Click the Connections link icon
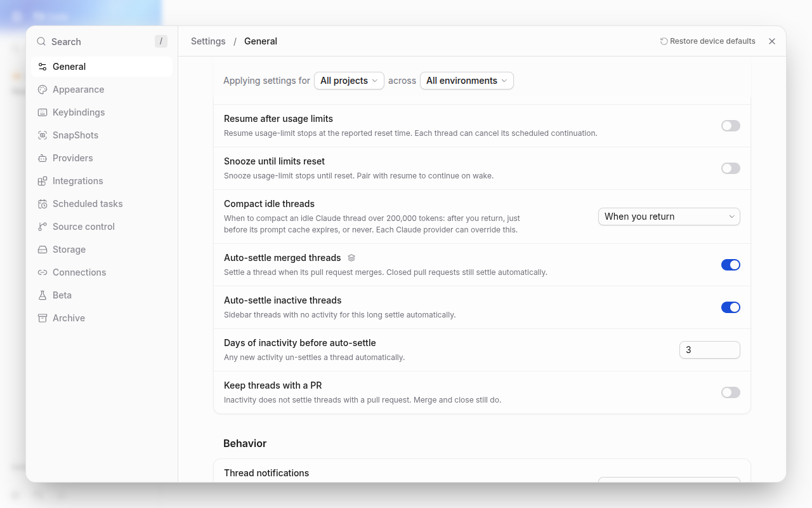 pyautogui.click(x=43, y=272)
